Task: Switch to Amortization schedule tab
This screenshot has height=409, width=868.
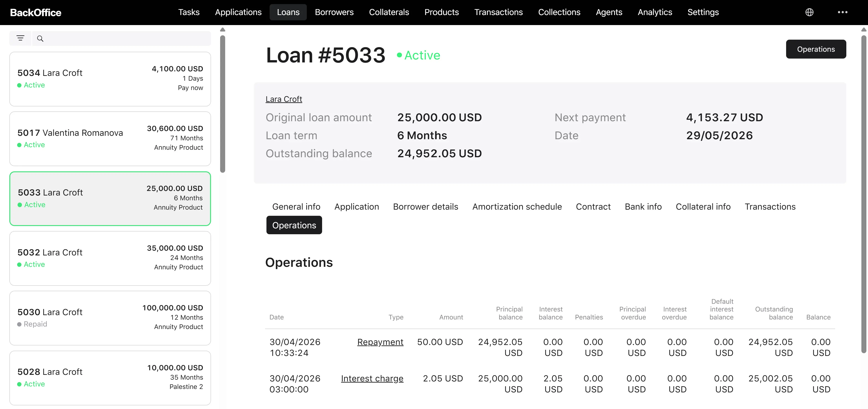Action: pos(517,207)
